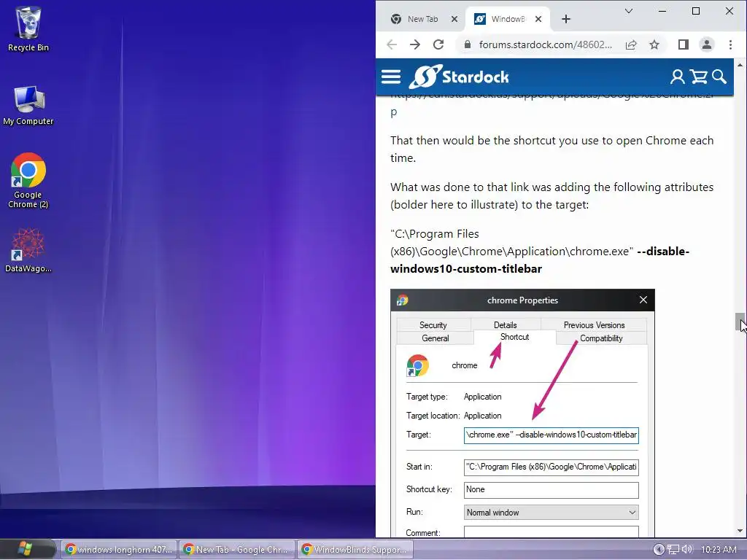Screen dimensions: 747x560
Task: Click the 10:23 AM taskbar clock
Action: [x=719, y=550]
